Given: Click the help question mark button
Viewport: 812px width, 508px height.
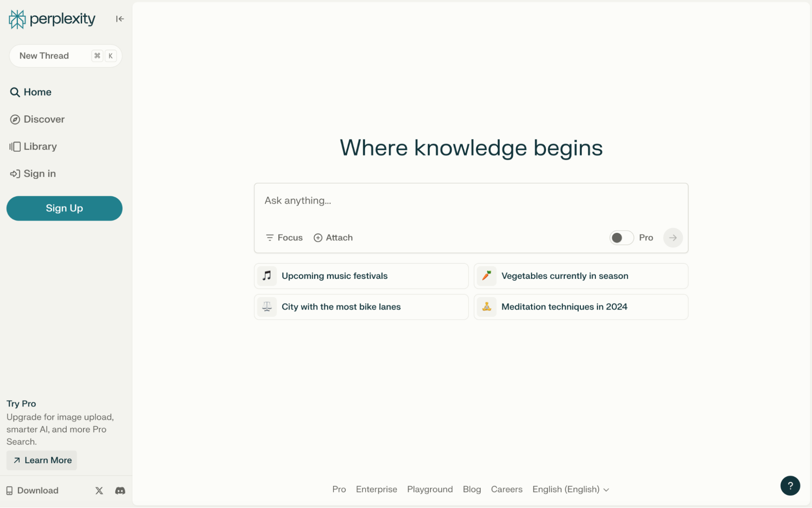Looking at the screenshot, I should 790,486.
